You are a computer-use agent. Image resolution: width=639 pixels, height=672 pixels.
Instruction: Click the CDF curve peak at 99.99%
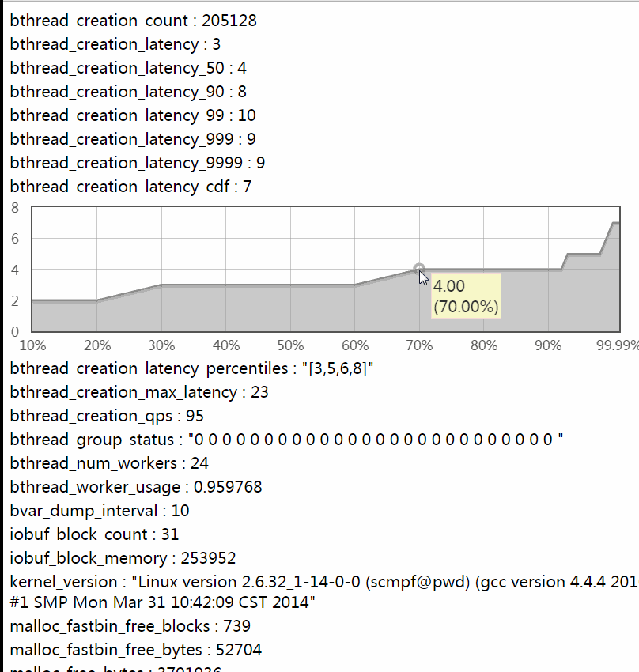pos(615,224)
